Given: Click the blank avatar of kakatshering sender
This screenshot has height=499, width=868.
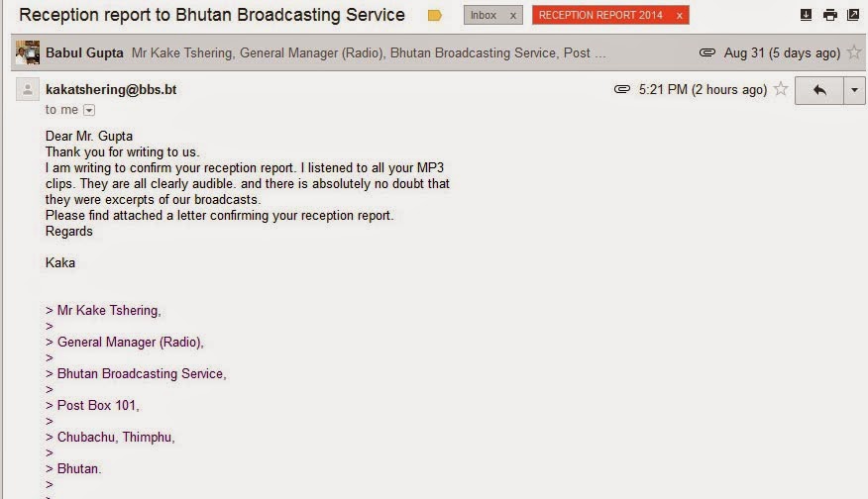Looking at the screenshot, I should coord(28,89).
